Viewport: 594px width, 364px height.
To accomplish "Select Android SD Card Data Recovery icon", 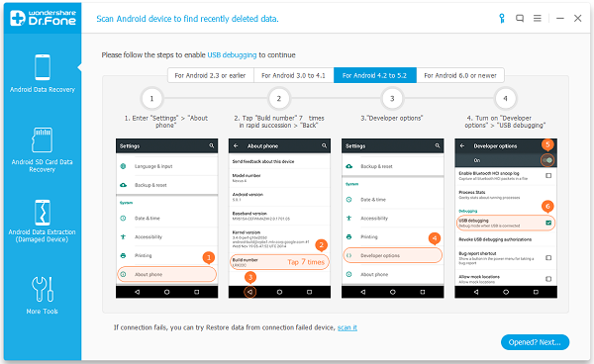I will coord(42,140).
